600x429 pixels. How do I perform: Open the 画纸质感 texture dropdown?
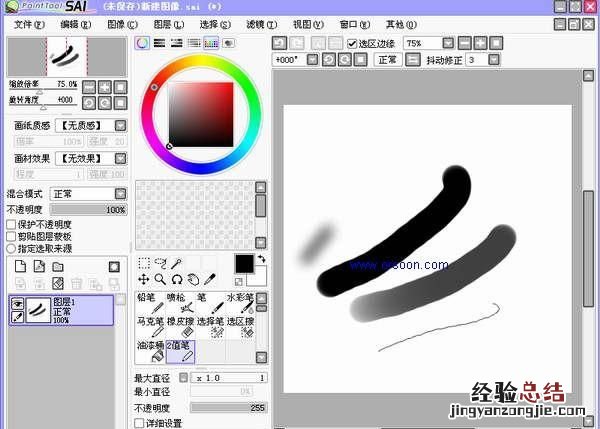[121, 125]
